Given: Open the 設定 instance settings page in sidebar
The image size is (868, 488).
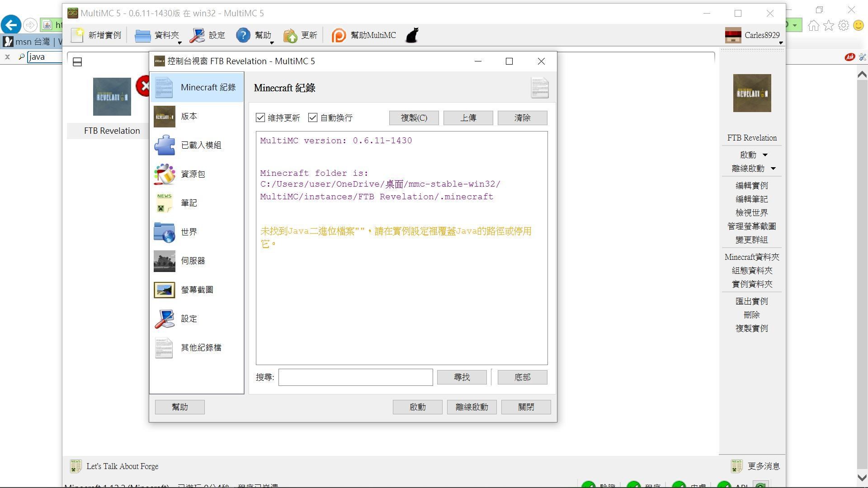Looking at the screenshot, I should click(x=197, y=319).
